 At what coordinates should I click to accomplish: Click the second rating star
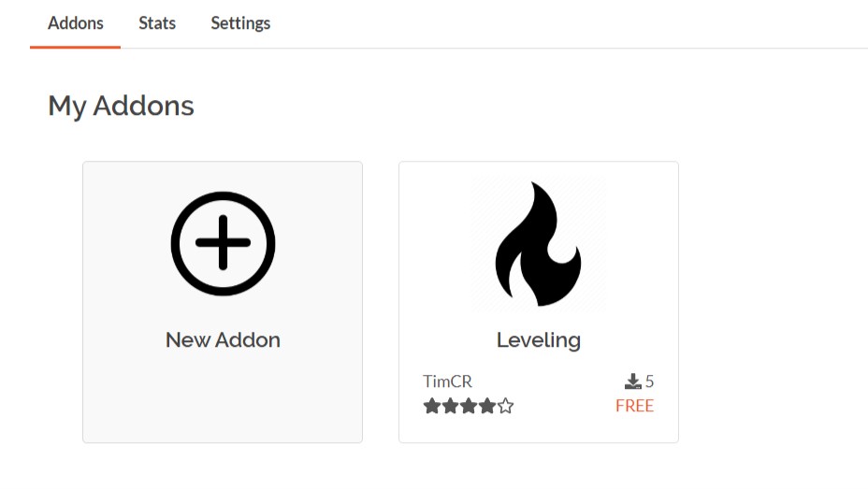point(451,407)
